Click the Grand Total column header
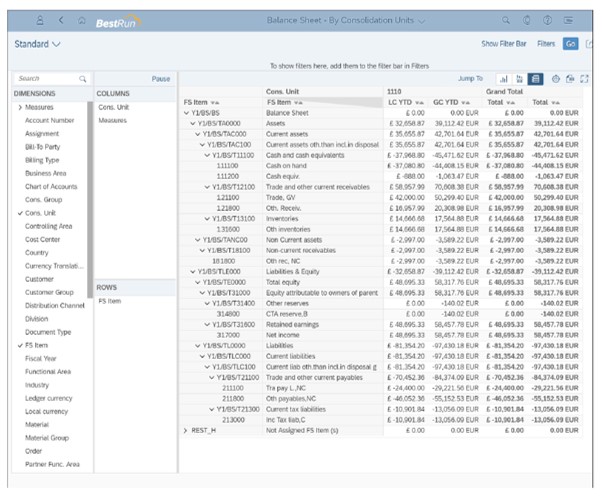 tap(504, 92)
